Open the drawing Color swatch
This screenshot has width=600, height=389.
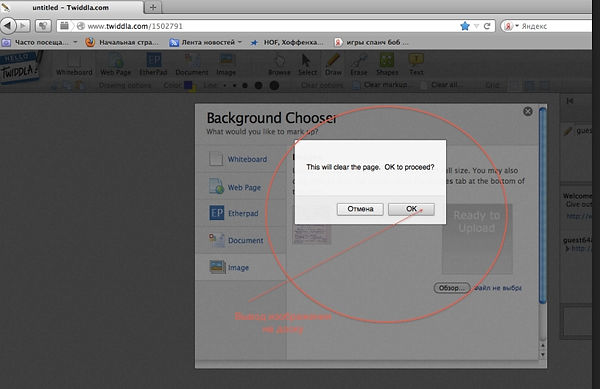(189, 85)
